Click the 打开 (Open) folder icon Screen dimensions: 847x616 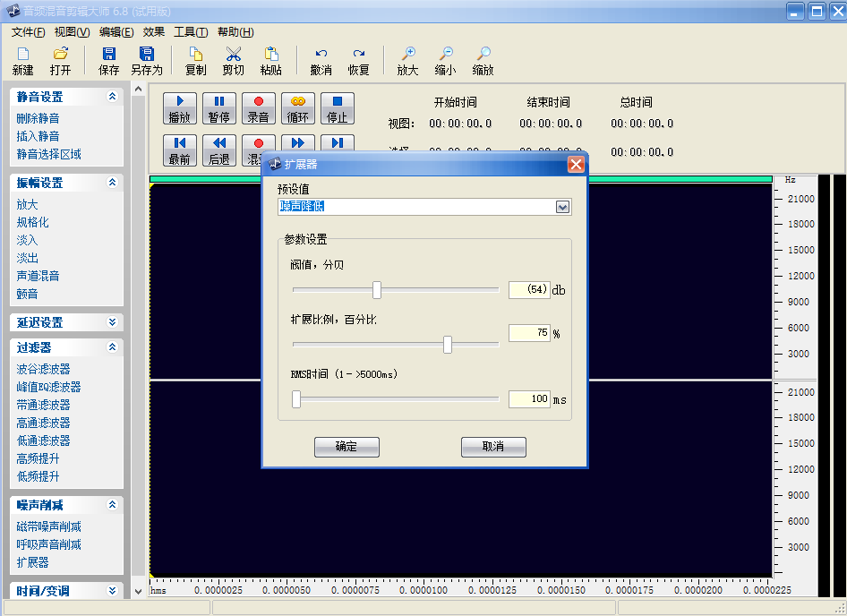coord(60,55)
